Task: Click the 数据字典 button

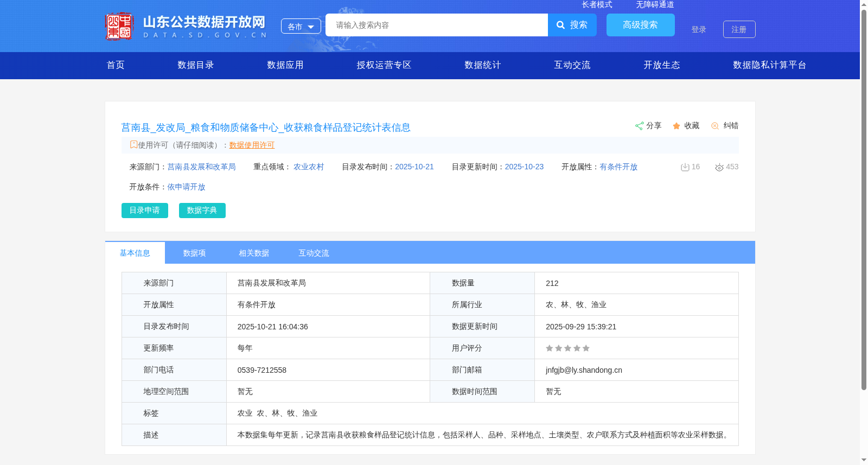Action: 202,211
